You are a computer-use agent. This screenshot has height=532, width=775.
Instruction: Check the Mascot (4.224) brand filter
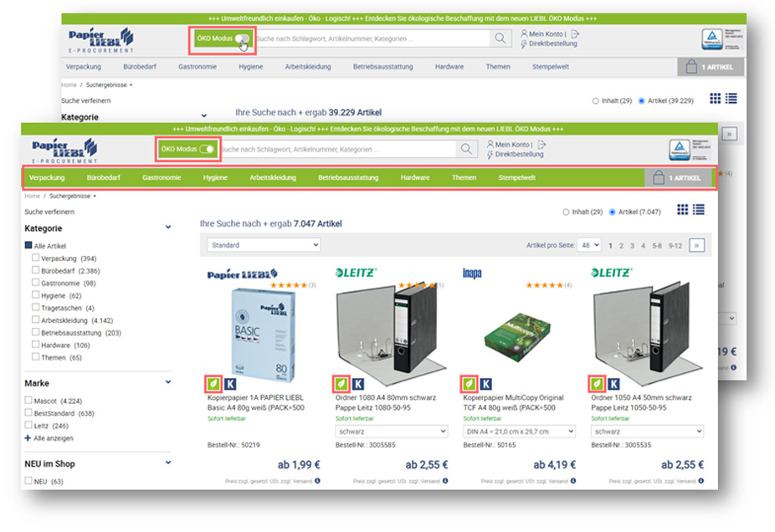click(28, 400)
